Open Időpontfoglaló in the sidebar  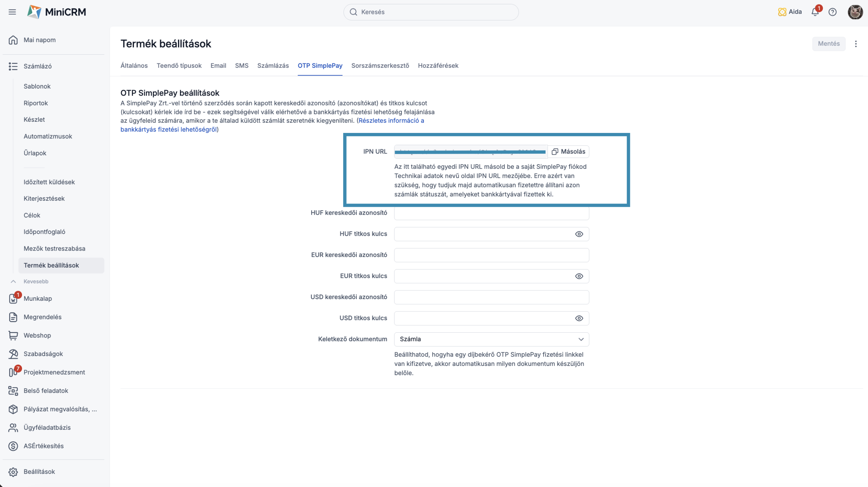tap(44, 232)
